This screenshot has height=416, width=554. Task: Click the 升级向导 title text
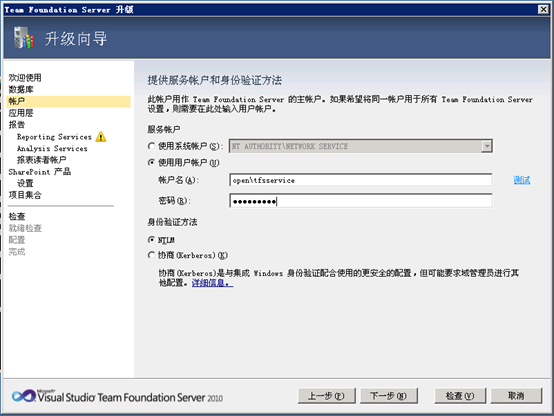tap(76, 39)
